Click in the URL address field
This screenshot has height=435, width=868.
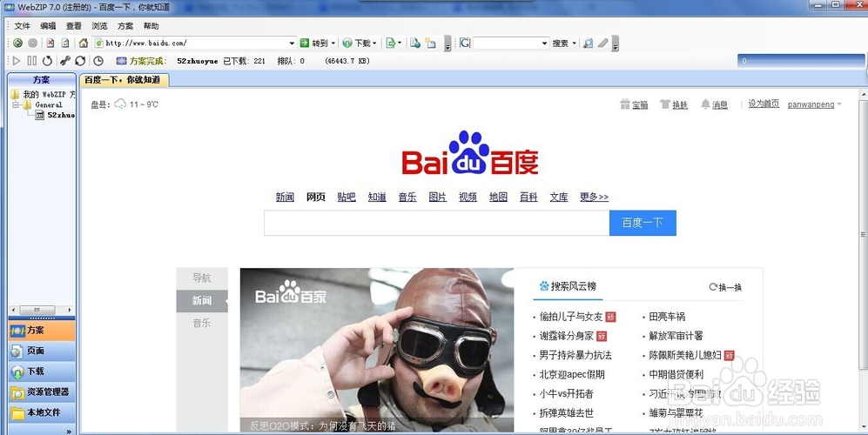coord(197,43)
